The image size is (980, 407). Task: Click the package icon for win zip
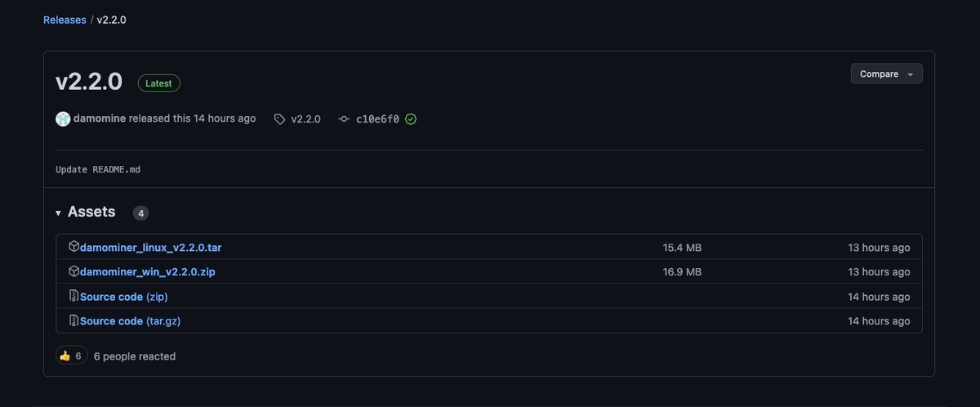(73, 271)
